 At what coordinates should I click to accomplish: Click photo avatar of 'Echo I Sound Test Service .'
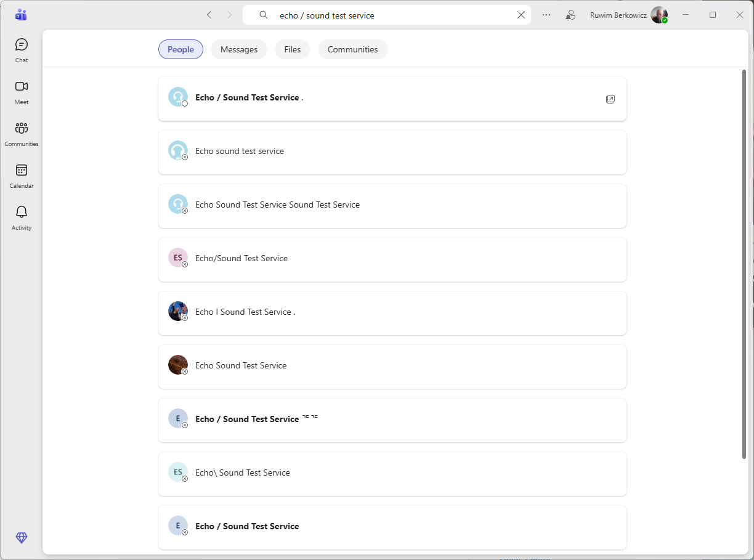click(x=178, y=312)
